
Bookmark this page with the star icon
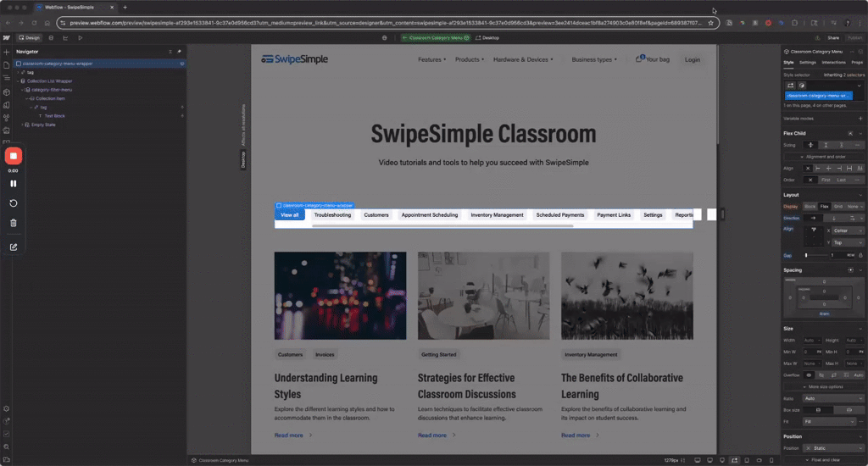click(711, 23)
